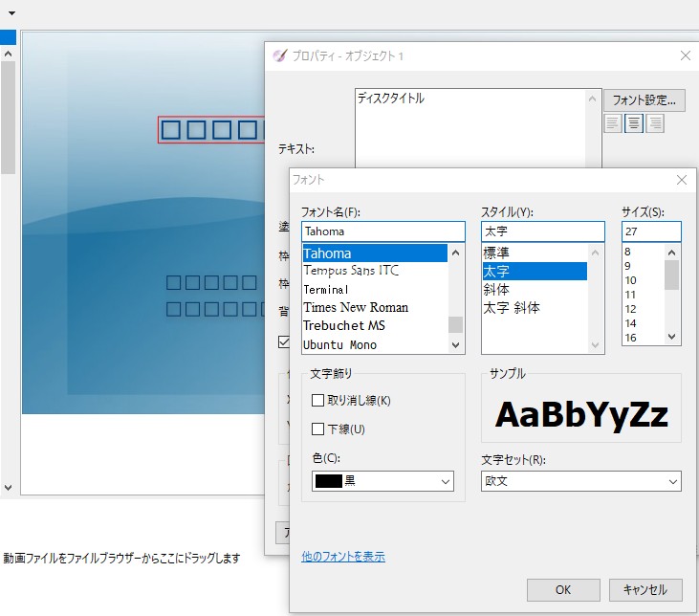Align text left in properties dialog
The width and height of the screenshot is (699, 616).
pyautogui.click(x=613, y=123)
